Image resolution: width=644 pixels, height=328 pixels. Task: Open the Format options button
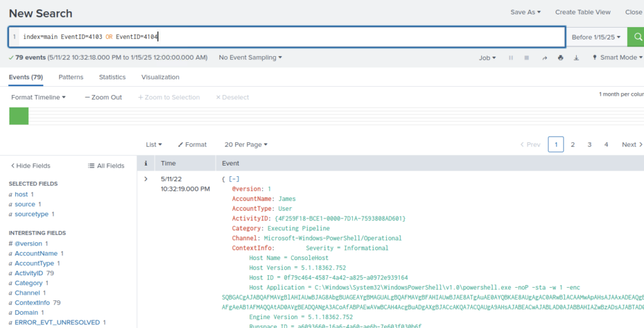192,145
